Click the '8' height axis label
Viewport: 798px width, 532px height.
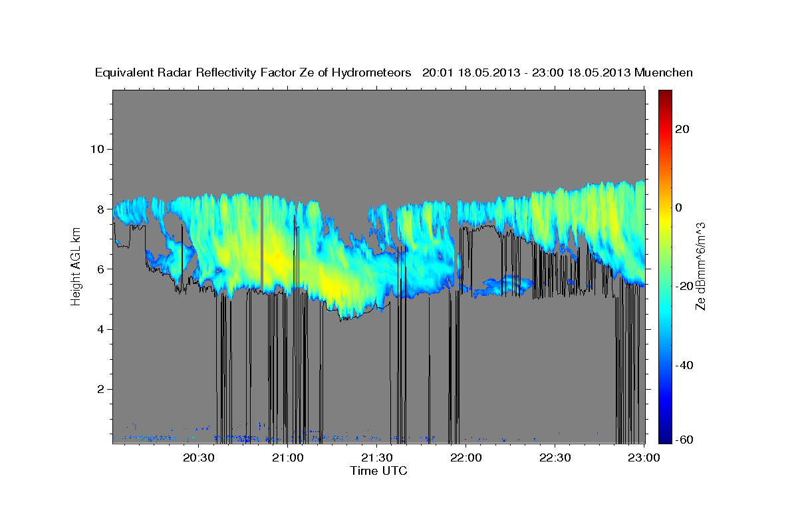pos(100,209)
